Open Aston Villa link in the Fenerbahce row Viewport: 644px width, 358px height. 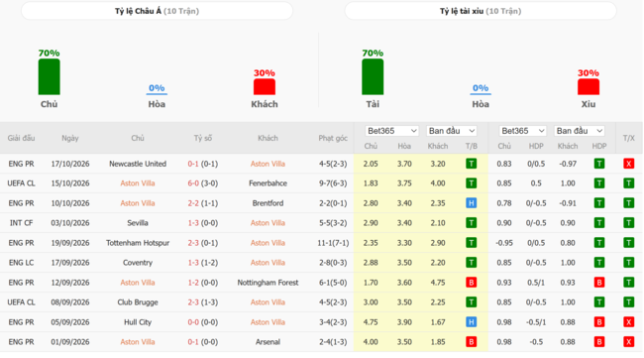138,183
